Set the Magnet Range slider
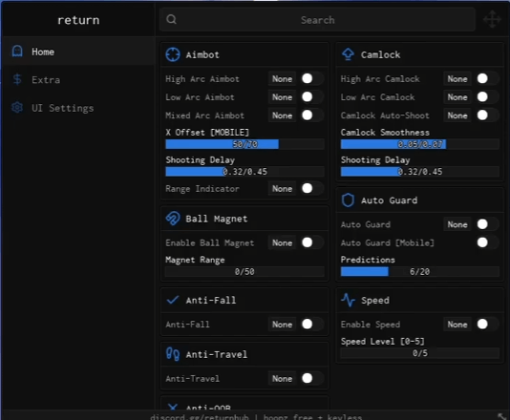 pos(244,271)
